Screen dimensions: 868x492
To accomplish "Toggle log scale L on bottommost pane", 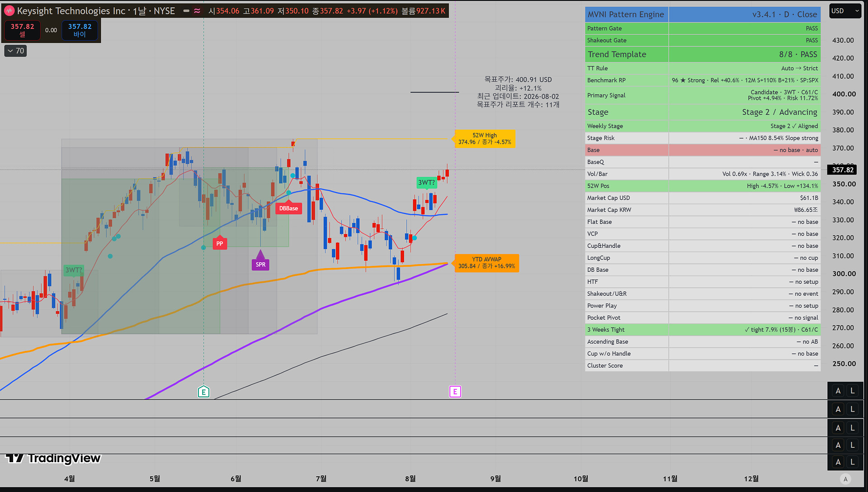I will tap(853, 462).
